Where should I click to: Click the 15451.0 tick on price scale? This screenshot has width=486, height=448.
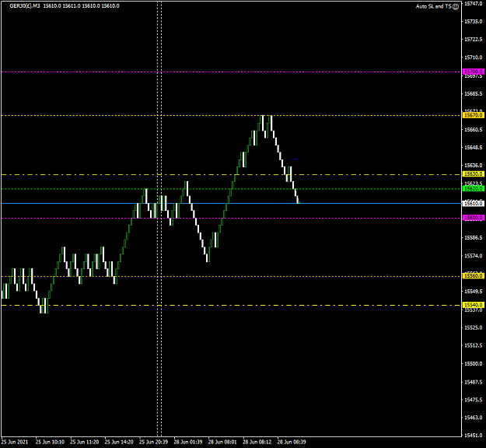(473, 436)
